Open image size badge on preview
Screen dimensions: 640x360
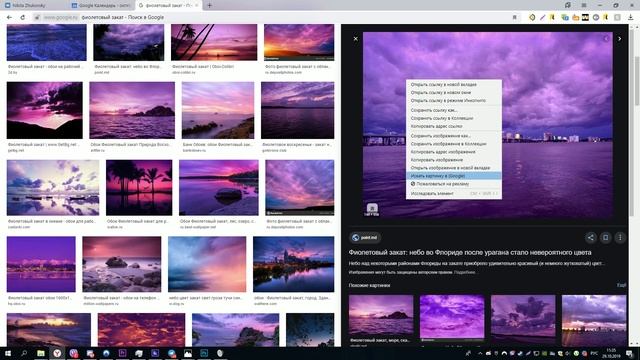point(371,210)
